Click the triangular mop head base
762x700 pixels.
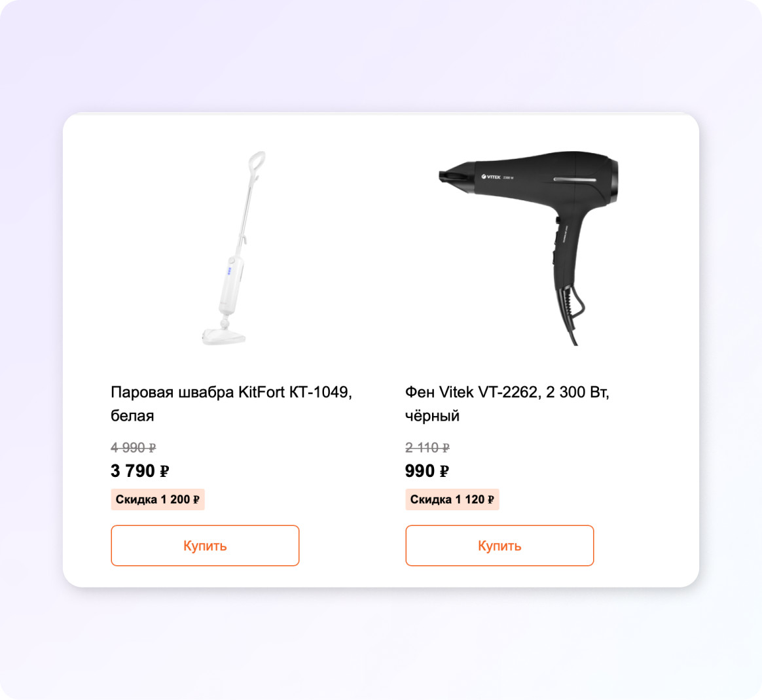(x=223, y=337)
